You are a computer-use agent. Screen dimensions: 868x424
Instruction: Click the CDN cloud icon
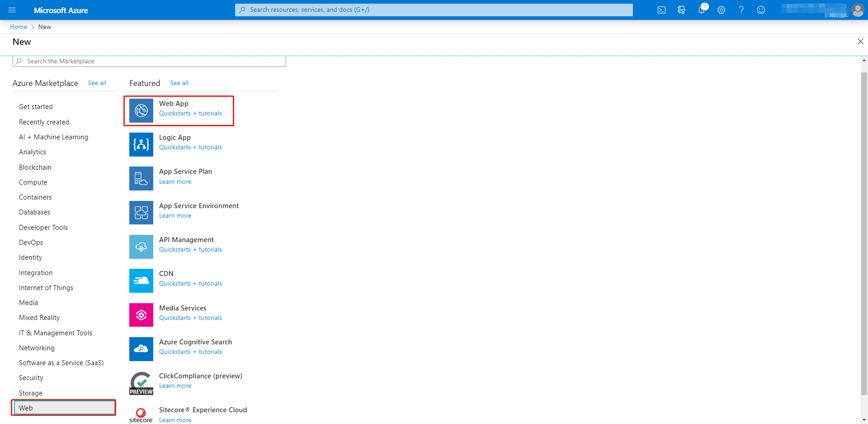(x=141, y=281)
